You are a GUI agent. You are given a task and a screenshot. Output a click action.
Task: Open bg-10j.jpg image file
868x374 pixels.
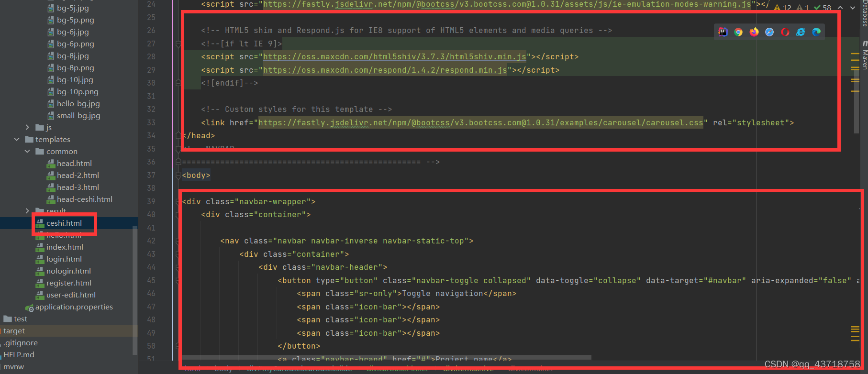(75, 80)
